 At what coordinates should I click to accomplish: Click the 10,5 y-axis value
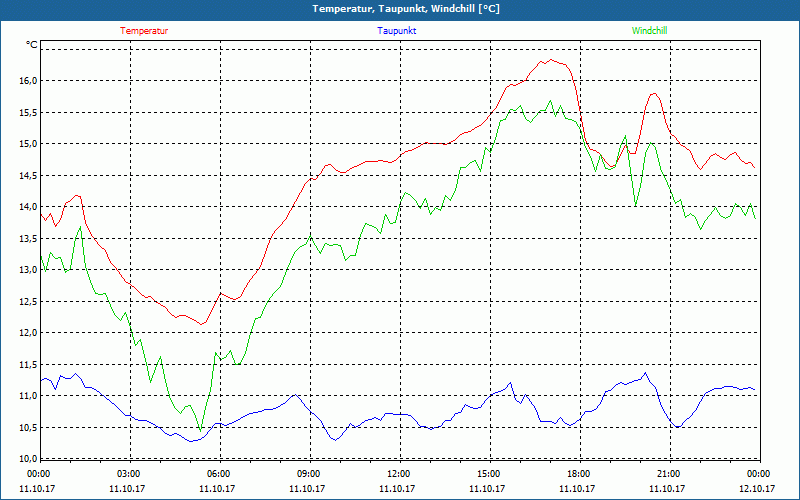pyautogui.click(x=28, y=428)
